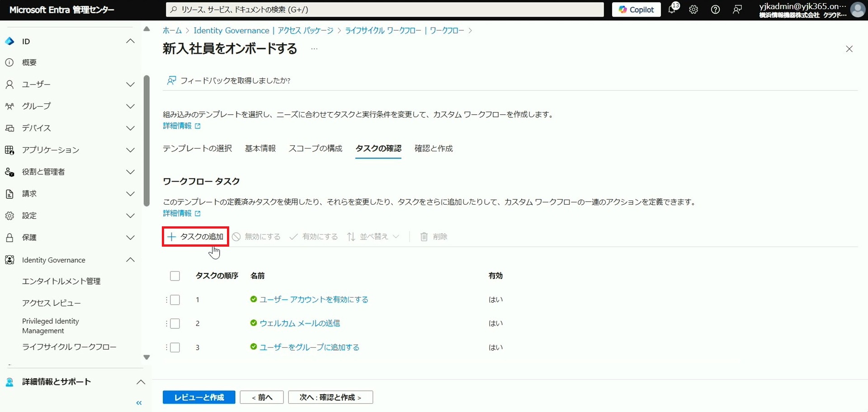This screenshot has height=412, width=868.
Task: Expand the 設定 menu chevron
Action: (x=130, y=215)
